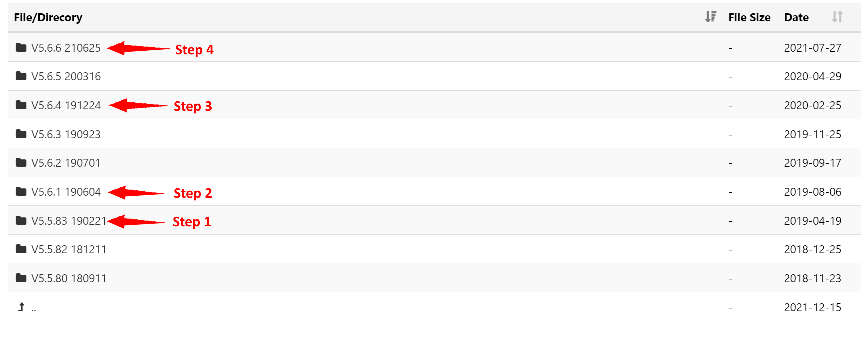Screen dimensions: 868x344
Task: Click the folder icon beside V5.5.82 181211
Action: click(x=21, y=249)
